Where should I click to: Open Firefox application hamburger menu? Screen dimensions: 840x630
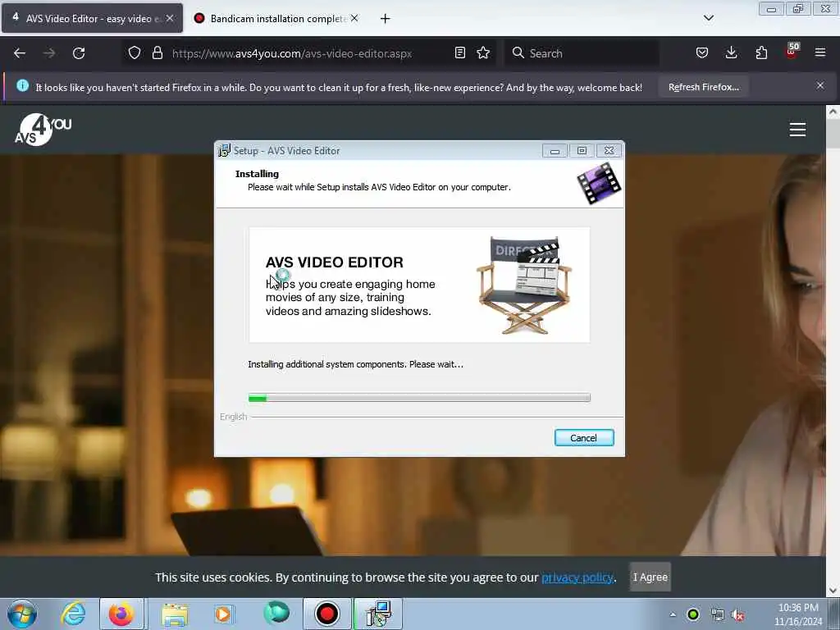pos(820,52)
